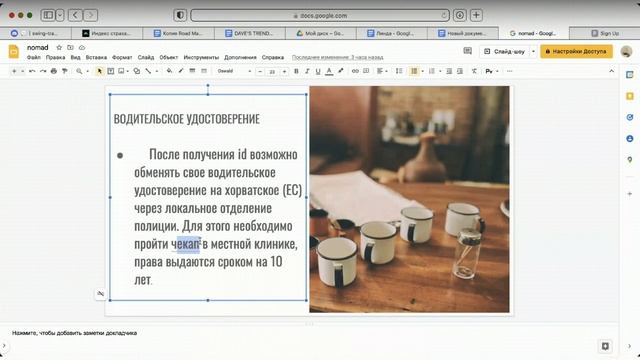This screenshot has width=640, height=360.
Task: Show more toolbar options via ellipsis
Action: pyautogui.click(x=509, y=71)
